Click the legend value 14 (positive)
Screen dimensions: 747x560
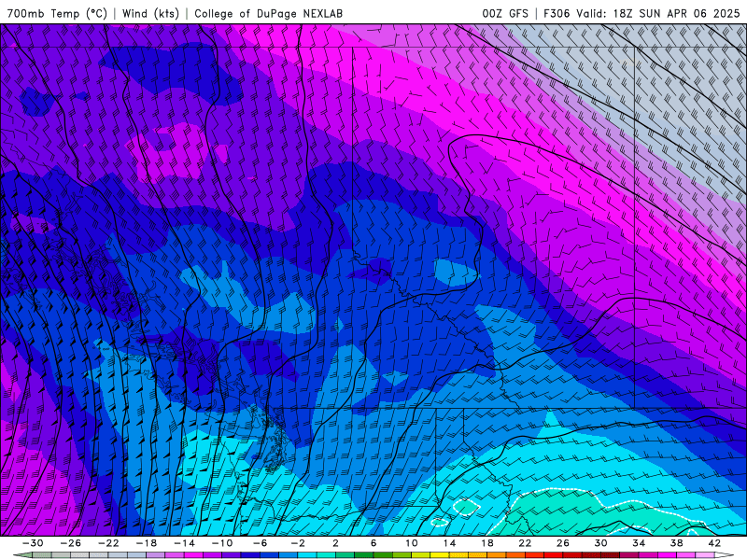449,543
